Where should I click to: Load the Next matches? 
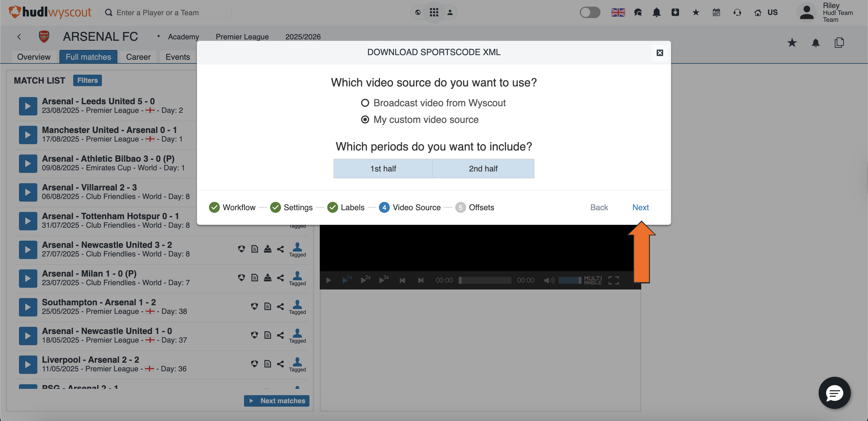276,401
